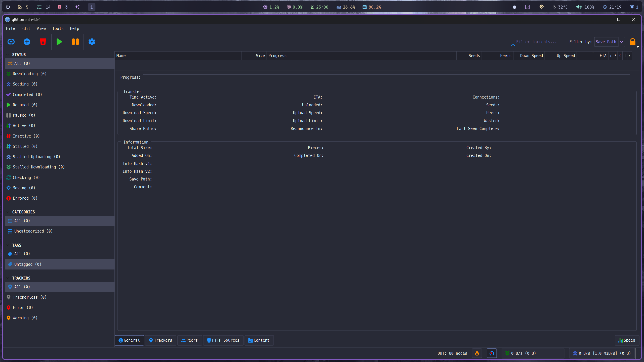644x362 pixels.
Task: Click the green Resume play icon
Action: click(x=59, y=42)
